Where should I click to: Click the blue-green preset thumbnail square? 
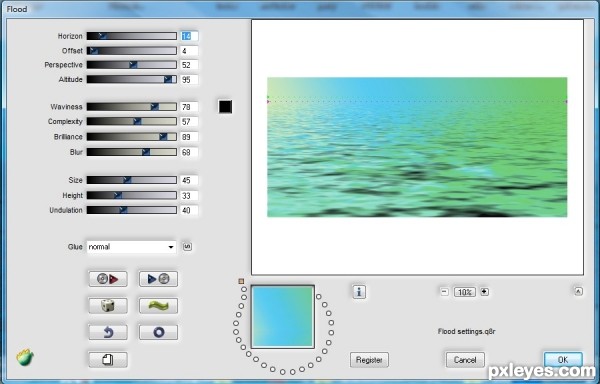coord(283,317)
